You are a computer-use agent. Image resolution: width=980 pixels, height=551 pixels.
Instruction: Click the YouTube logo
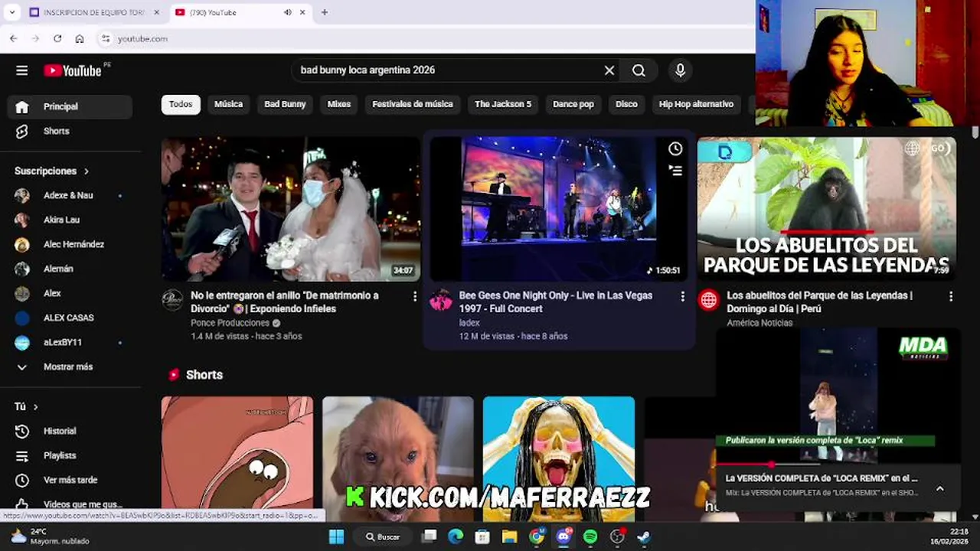pyautogui.click(x=73, y=70)
